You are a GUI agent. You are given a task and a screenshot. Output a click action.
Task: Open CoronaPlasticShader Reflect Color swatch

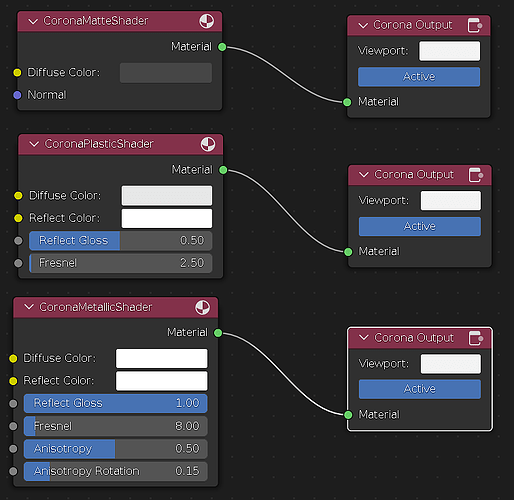click(167, 218)
